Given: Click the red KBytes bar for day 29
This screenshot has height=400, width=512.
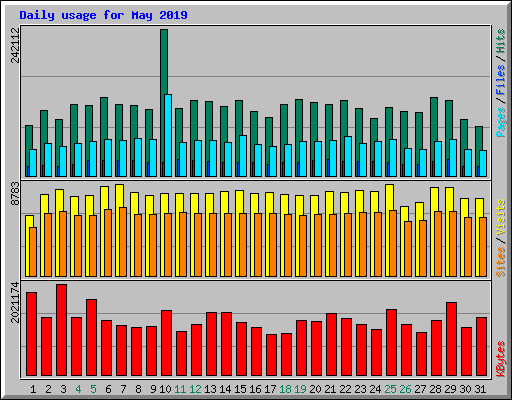Looking at the screenshot, I should tap(451, 339).
